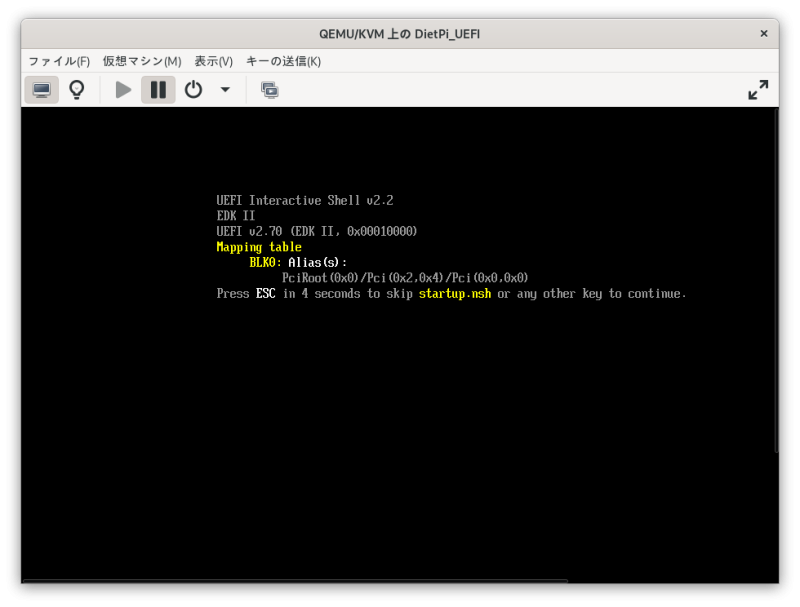The height and width of the screenshot is (607, 800).
Task: Show virtual hardware details lightbulb icon
Action: click(x=77, y=90)
